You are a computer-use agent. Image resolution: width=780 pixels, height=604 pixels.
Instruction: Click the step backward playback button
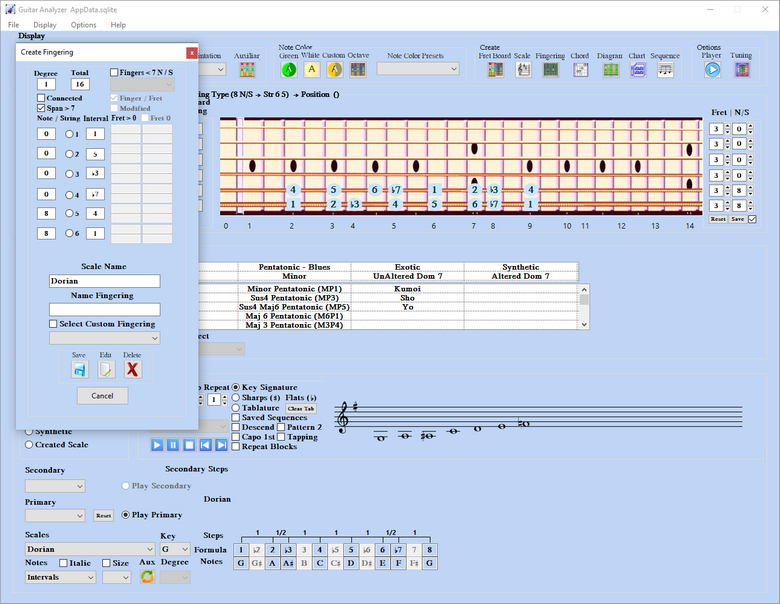[x=205, y=445]
